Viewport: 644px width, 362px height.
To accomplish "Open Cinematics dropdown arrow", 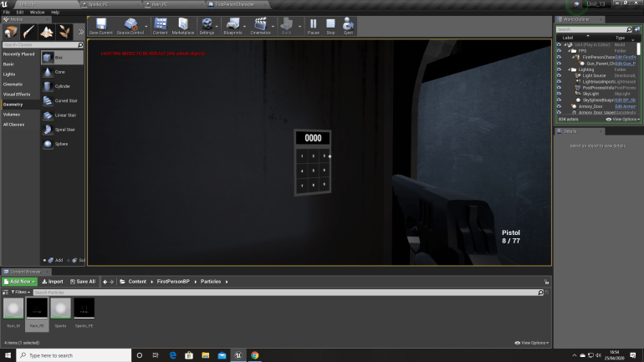I will coord(273,27).
